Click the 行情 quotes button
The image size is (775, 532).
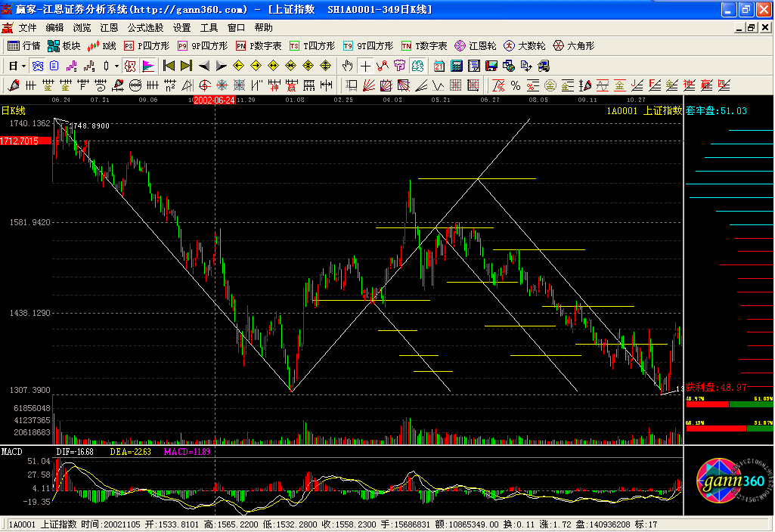point(23,46)
